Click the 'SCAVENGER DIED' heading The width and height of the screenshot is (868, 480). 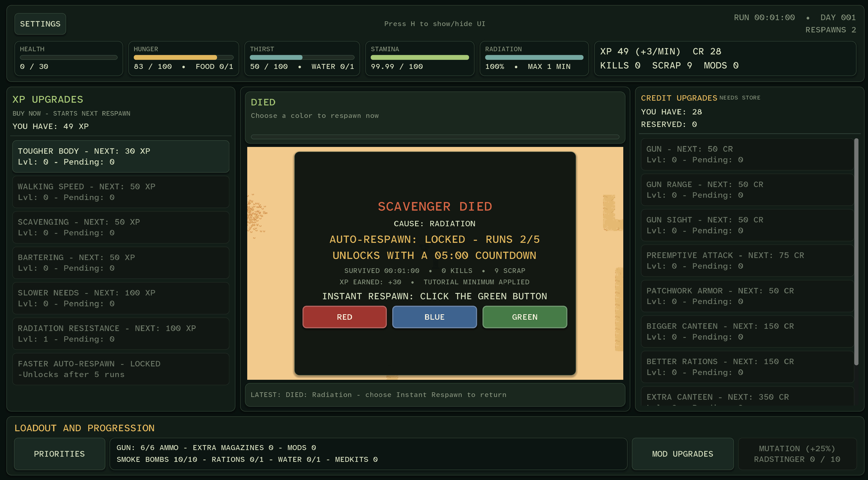(435, 207)
